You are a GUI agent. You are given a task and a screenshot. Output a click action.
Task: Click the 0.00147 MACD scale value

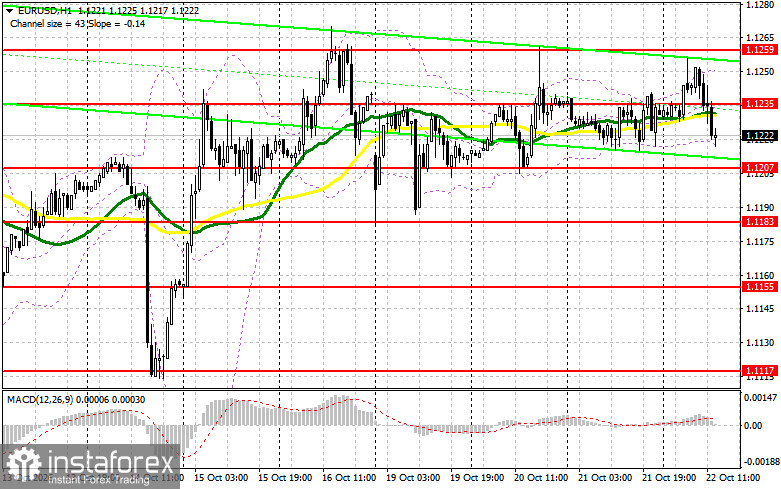(x=760, y=397)
